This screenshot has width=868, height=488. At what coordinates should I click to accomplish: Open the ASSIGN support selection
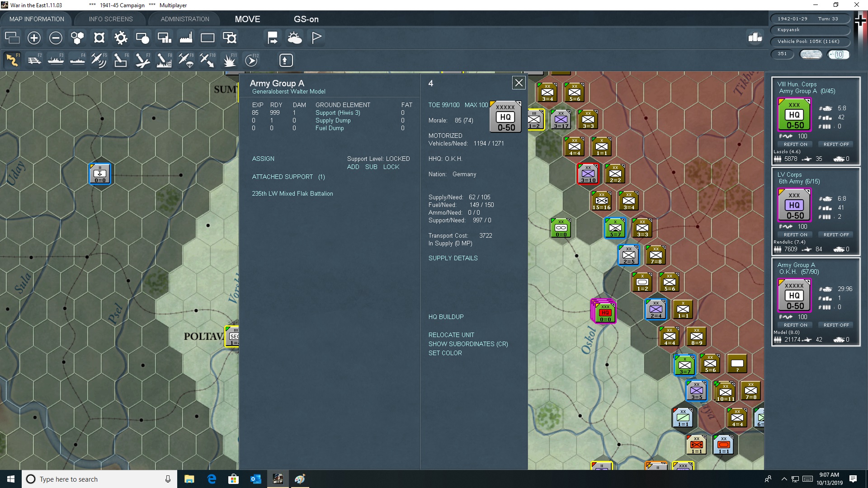(x=263, y=159)
